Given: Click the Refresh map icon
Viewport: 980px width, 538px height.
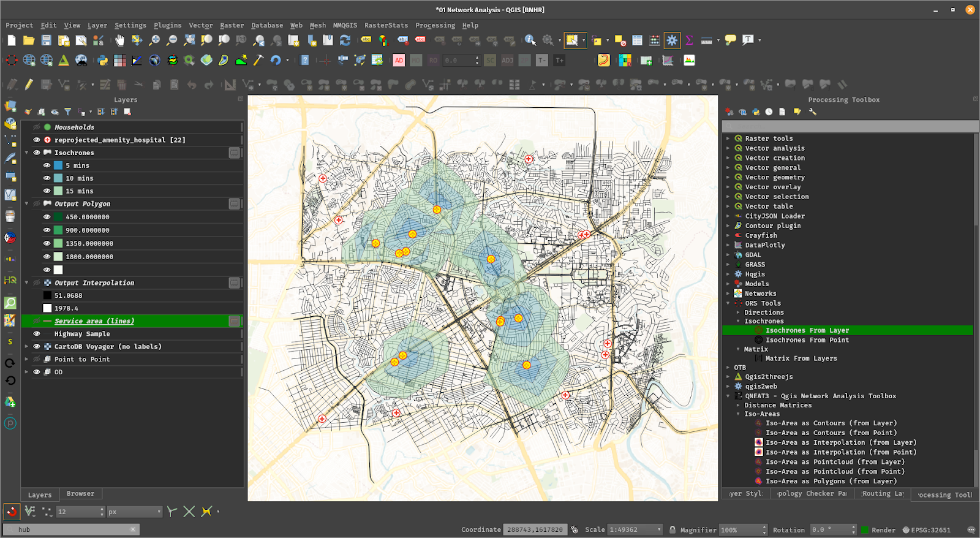Looking at the screenshot, I should click(x=345, y=40).
